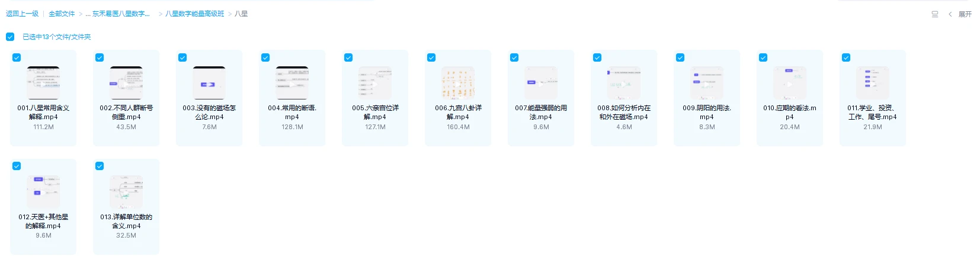Click the 32.5M file size text
Viewport: 980px width, 272px height.
coord(126,235)
